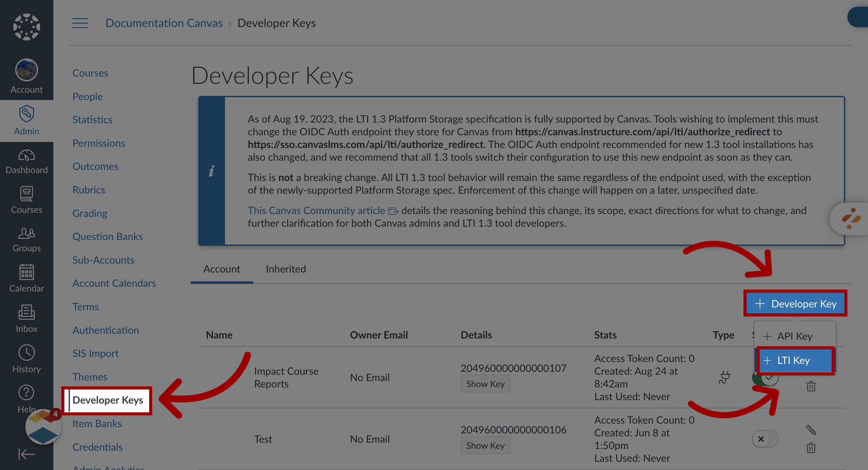
Task: Delete the Impact Course Reports key
Action: tap(811, 386)
